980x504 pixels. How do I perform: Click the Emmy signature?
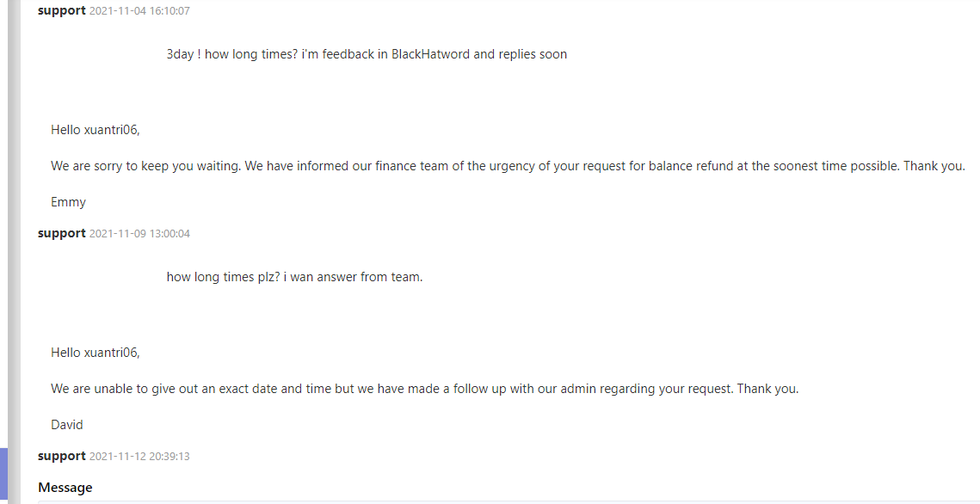pos(68,202)
